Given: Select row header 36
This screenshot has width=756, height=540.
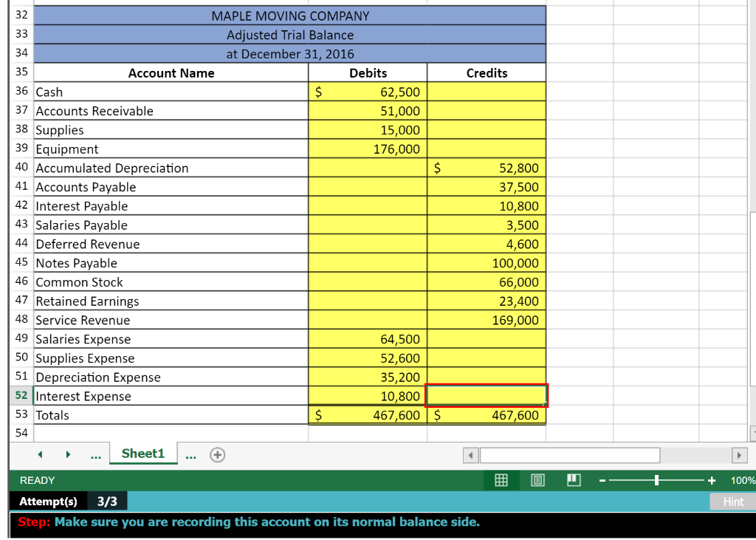Looking at the screenshot, I should click(21, 92).
